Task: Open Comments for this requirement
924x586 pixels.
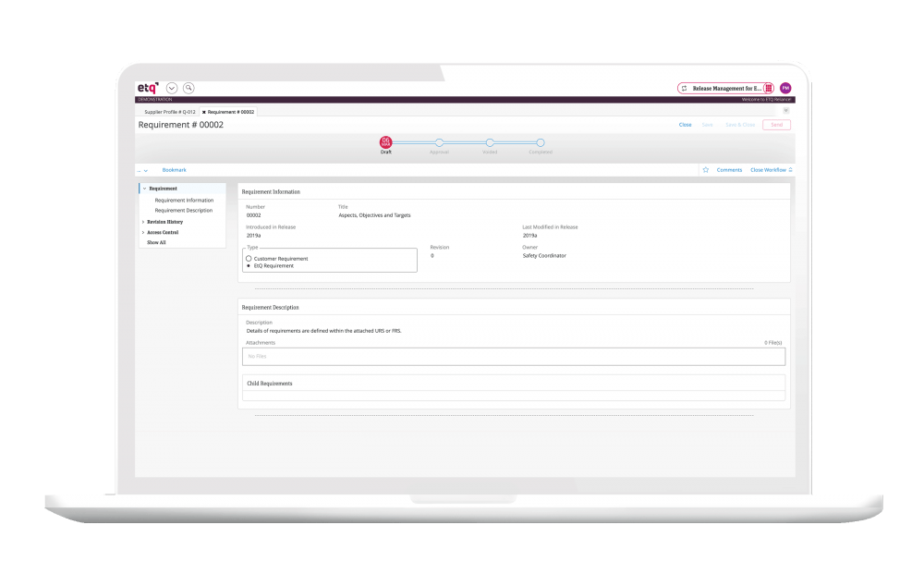Action: click(729, 170)
